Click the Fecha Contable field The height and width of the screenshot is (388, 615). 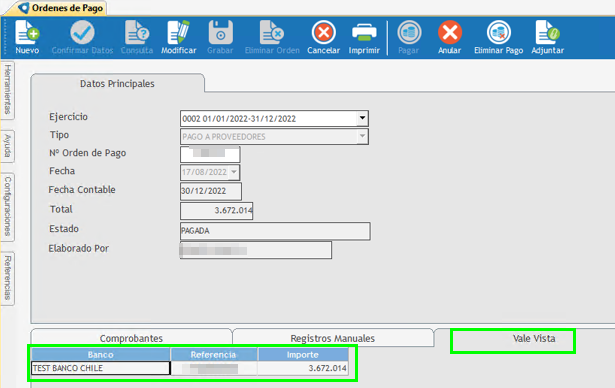coord(211,191)
